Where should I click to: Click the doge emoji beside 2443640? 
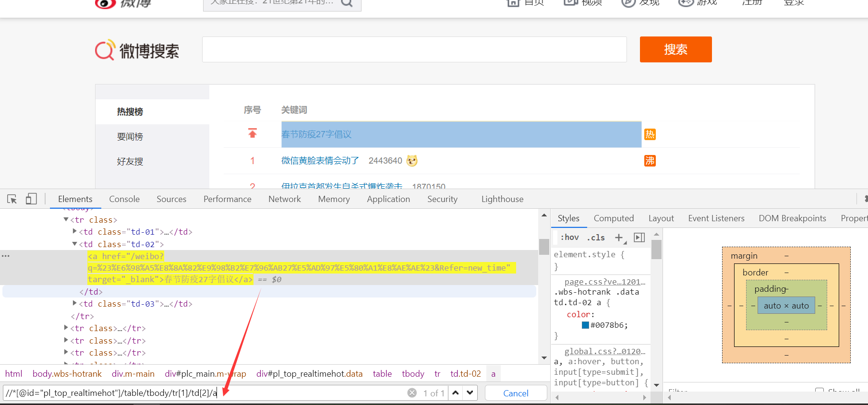[412, 161]
